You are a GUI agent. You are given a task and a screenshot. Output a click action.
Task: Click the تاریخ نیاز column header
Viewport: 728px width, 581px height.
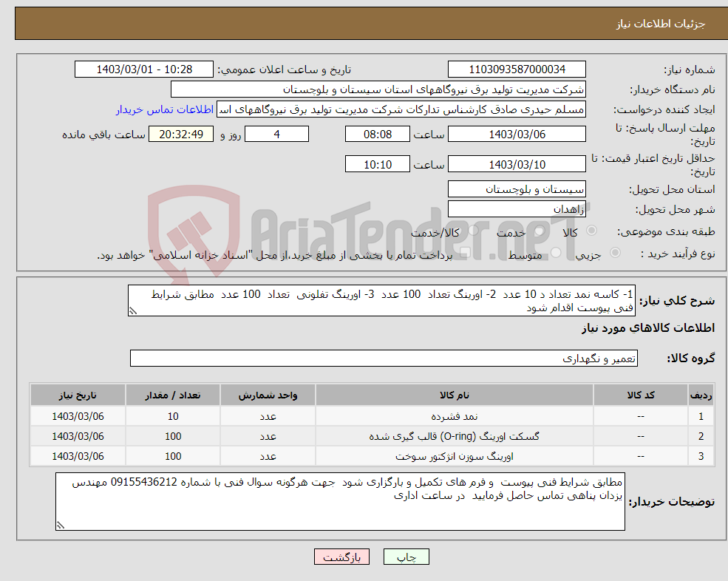coord(78,395)
